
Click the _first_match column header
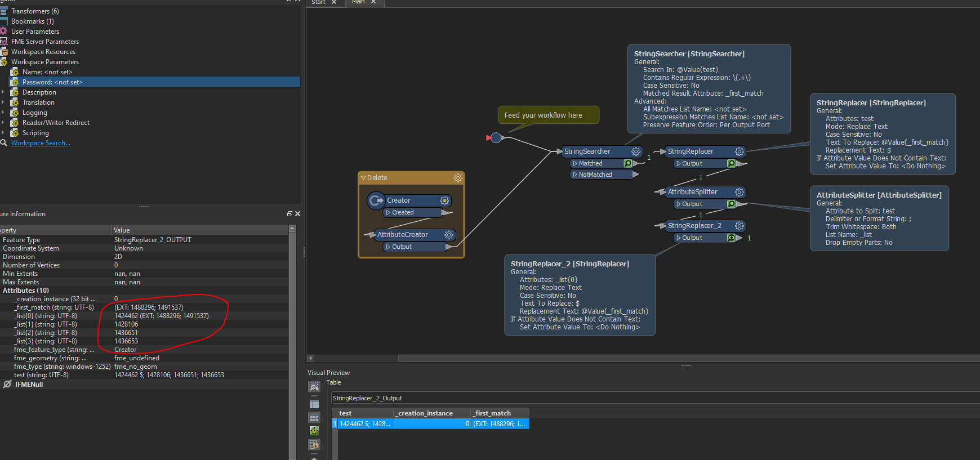(x=500, y=413)
